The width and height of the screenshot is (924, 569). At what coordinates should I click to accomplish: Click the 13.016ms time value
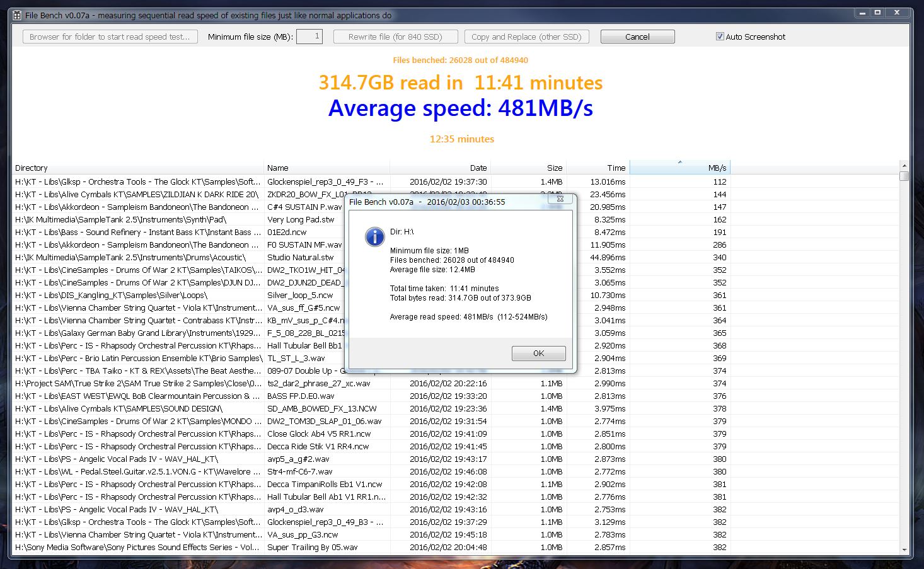pos(608,181)
